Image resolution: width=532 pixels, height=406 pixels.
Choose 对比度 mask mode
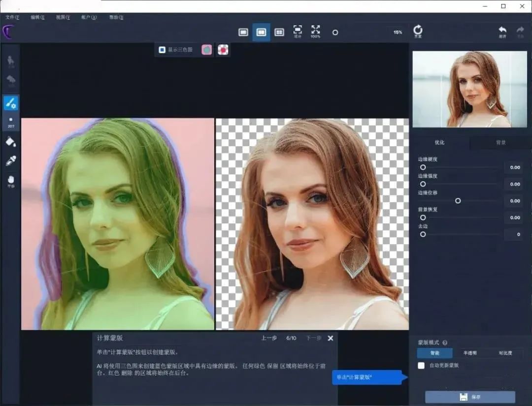tap(505, 353)
